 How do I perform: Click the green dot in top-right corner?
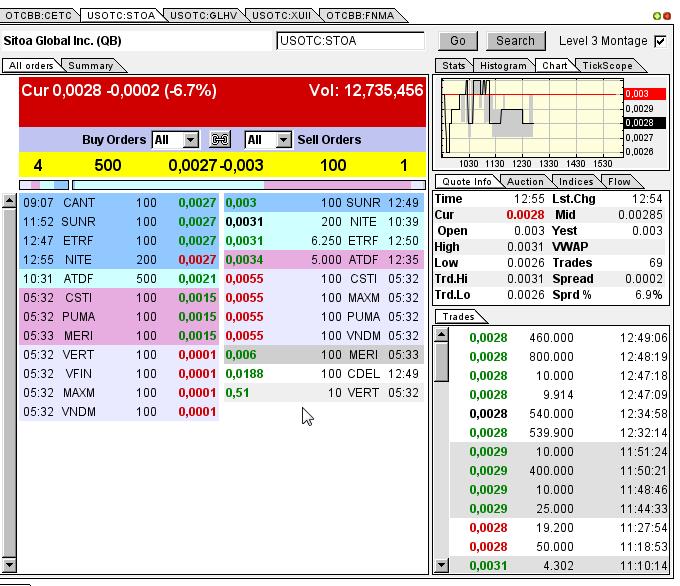pos(657,16)
